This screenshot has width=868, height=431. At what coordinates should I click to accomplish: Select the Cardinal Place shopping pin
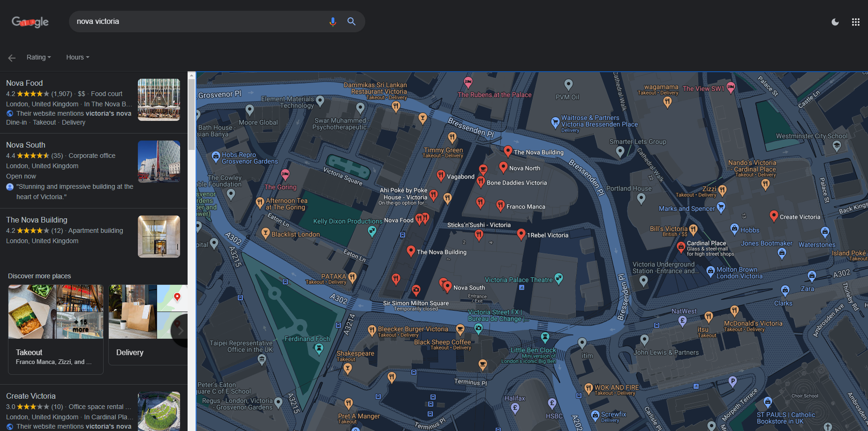[681, 246]
